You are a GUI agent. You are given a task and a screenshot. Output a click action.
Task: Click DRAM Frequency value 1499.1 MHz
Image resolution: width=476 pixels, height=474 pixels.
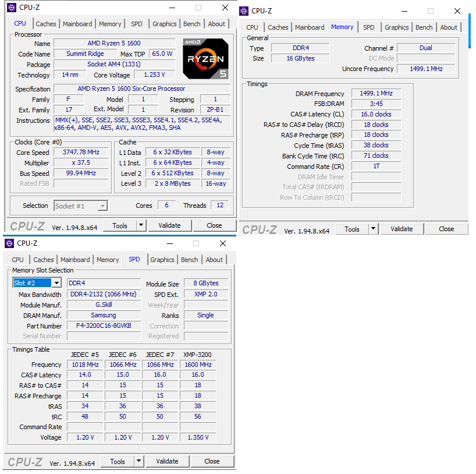(x=376, y=93)
